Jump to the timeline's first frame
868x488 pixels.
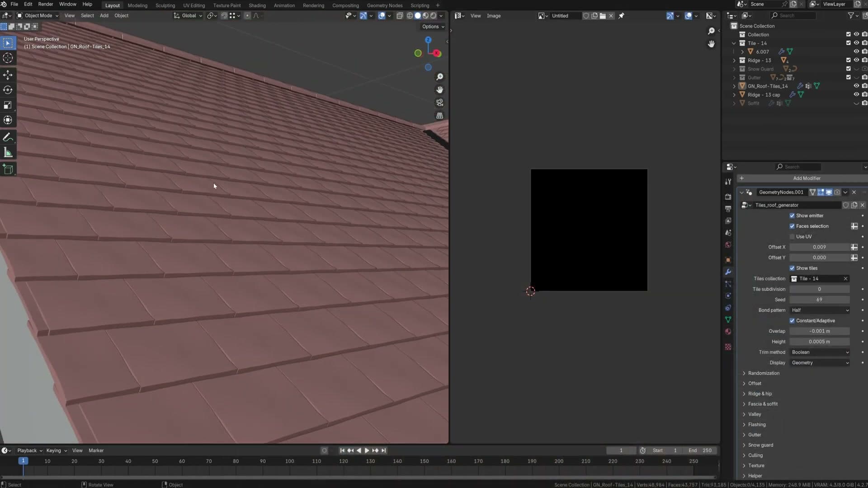(x=342, y=450)
